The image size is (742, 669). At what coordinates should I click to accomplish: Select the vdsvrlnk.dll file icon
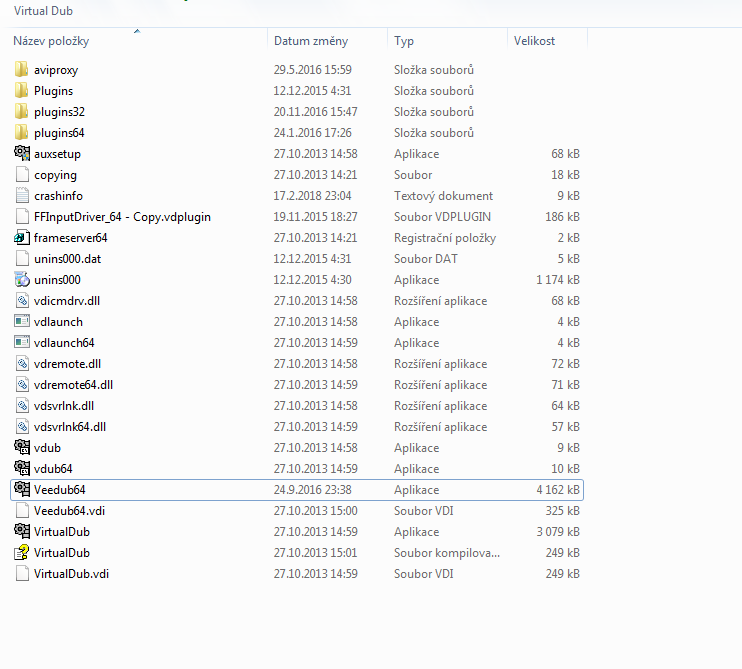[22, 405]
